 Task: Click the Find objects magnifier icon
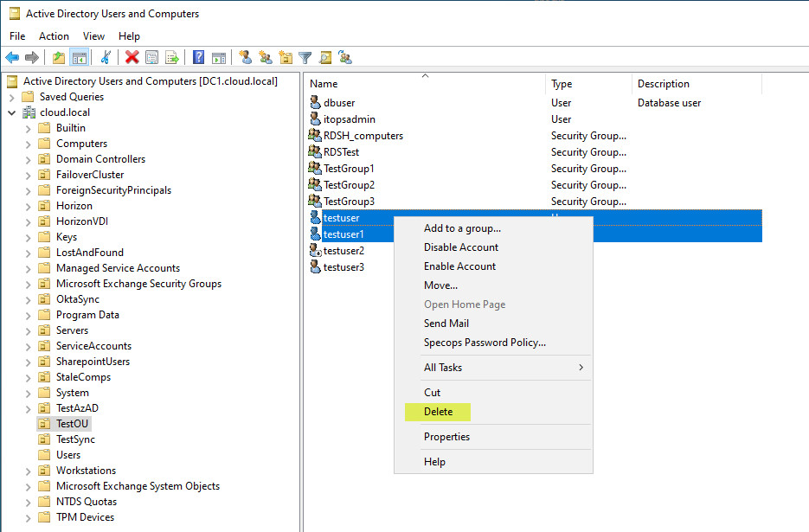pyautogui.click(x=325, y=57)
